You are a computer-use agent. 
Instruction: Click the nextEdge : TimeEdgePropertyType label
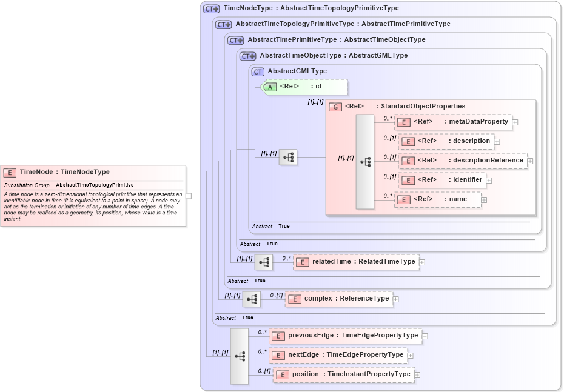(x=346, y=355)
